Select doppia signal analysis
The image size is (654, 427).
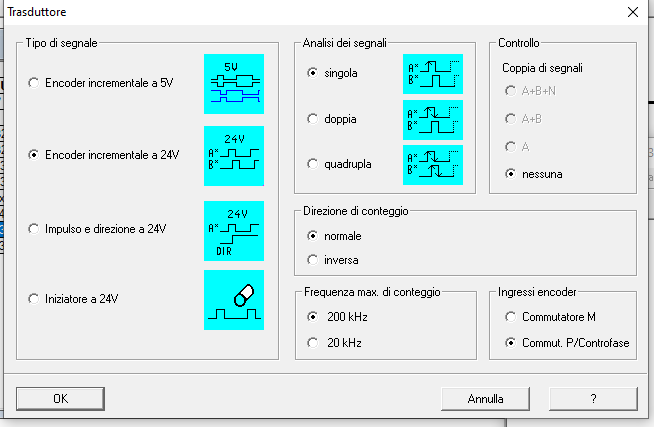click(x=332, y=119)
